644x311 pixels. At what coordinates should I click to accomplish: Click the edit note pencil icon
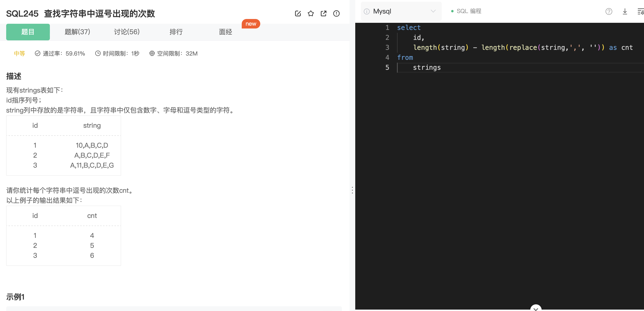(x=298, y=14)
